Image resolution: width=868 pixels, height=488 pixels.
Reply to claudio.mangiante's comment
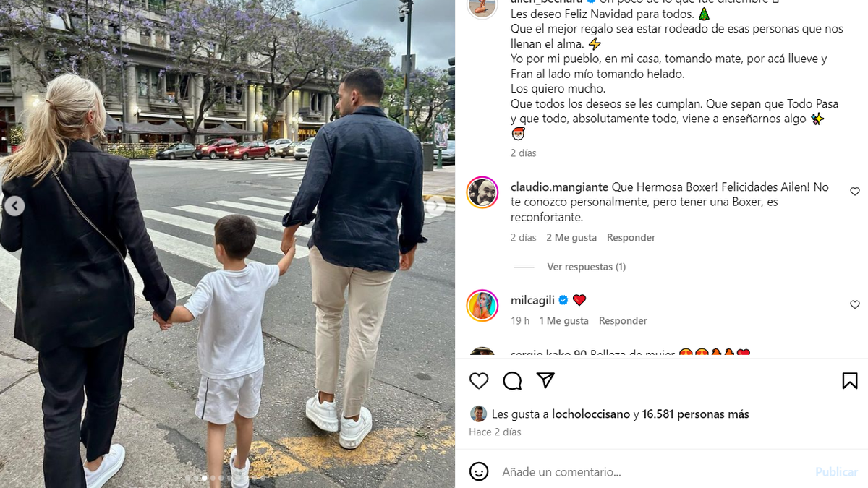tap(631, 237)
